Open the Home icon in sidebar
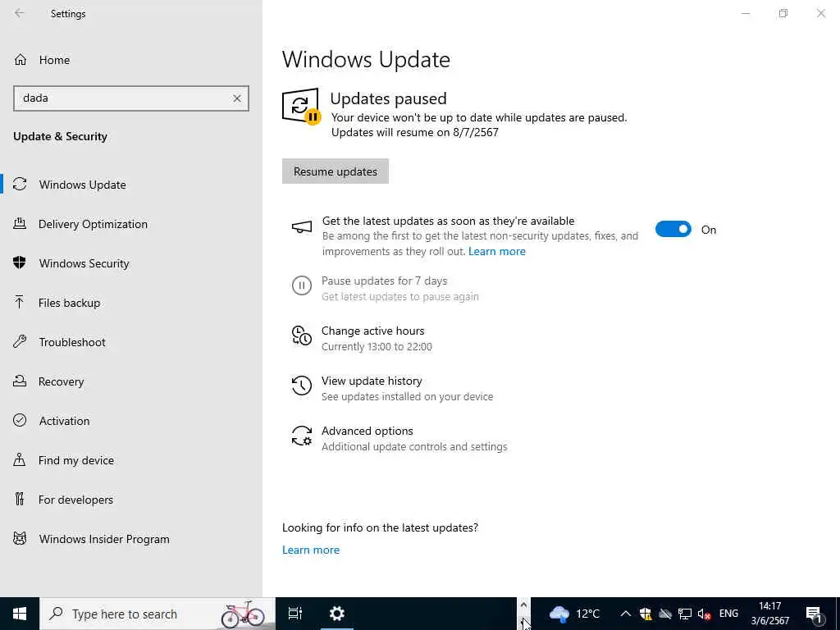Viewport: 840px width, 630px height. [x=21, y=59]
